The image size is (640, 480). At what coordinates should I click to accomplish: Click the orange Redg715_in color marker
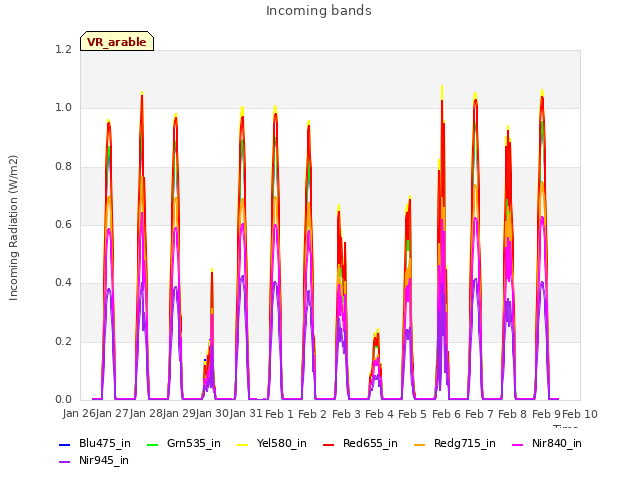coord(420,444)
